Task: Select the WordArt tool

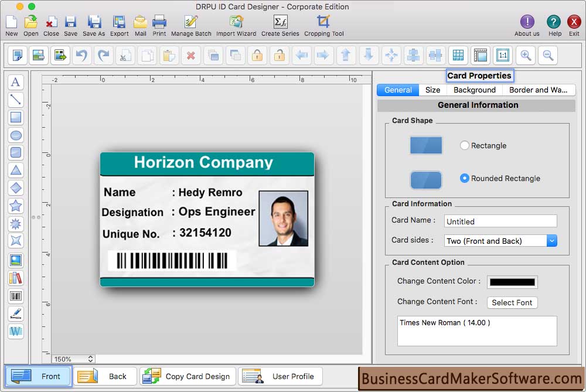Action: (16, 332)
